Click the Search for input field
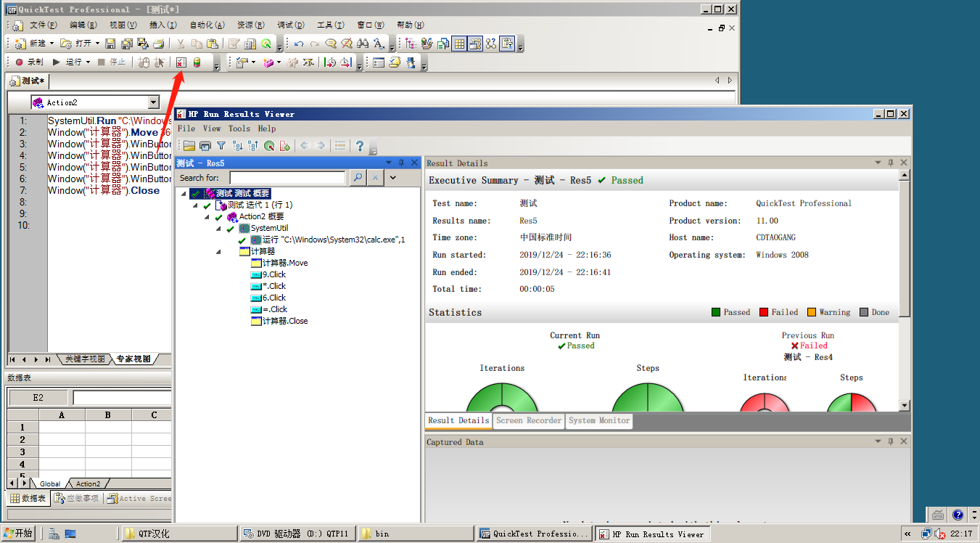 coord(287,177)
